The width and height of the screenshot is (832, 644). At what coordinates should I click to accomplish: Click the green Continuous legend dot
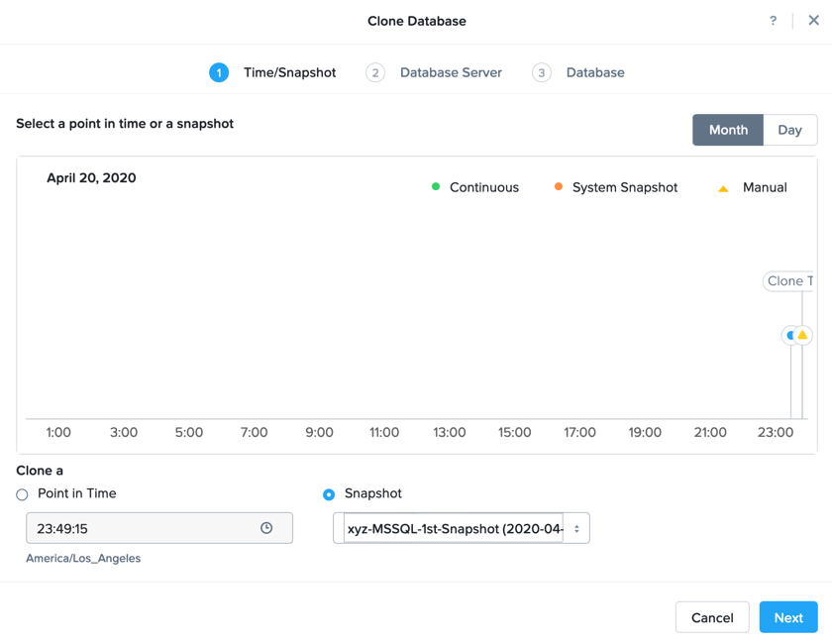click(x=436, y=186)
